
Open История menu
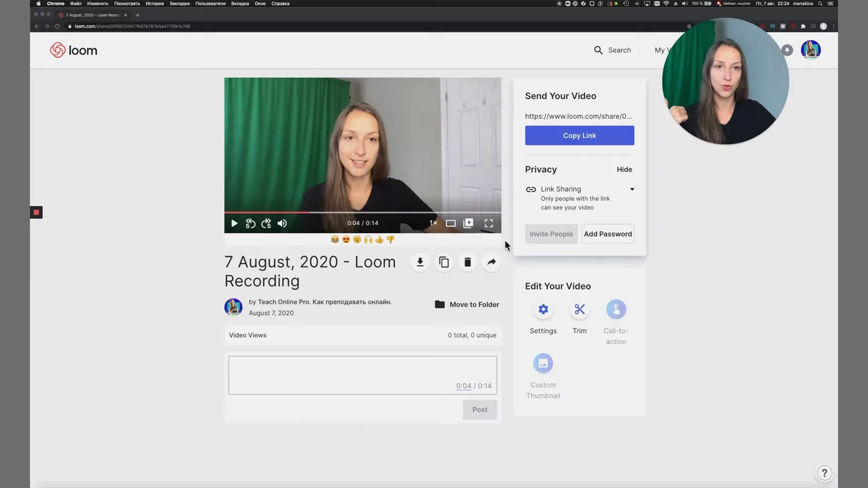pyautogui.click(x=155, y=4)
